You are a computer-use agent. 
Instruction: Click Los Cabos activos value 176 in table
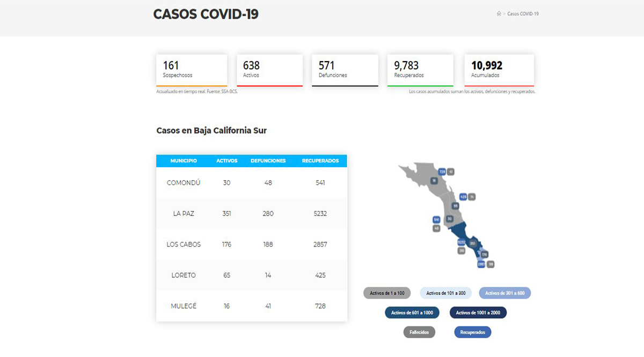226,244
